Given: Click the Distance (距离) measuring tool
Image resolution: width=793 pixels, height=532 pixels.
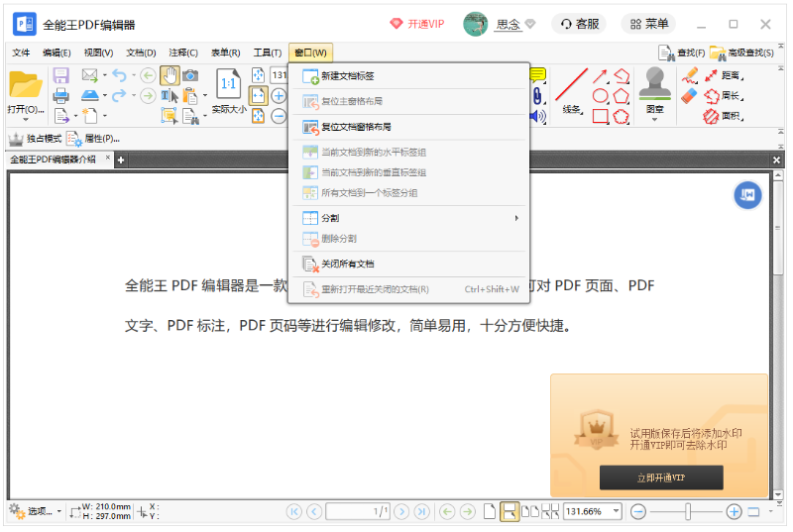Looking at the screenshot, I should click(x=724, y=75).
